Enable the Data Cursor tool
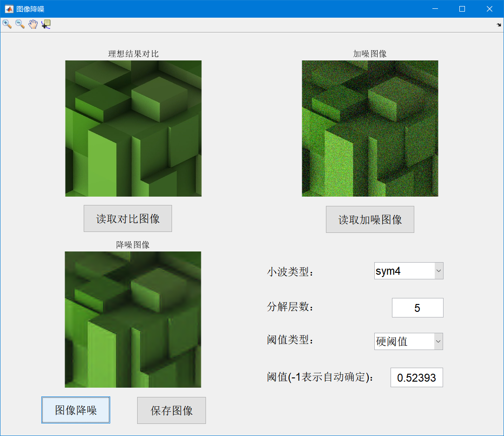The image size is (504, 436). pos(46,24)
